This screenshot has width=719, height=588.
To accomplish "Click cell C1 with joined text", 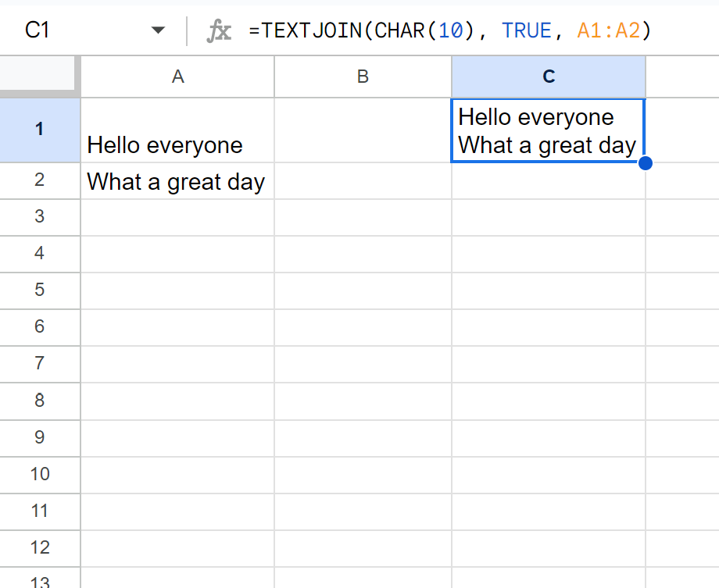I will (549, 130).
